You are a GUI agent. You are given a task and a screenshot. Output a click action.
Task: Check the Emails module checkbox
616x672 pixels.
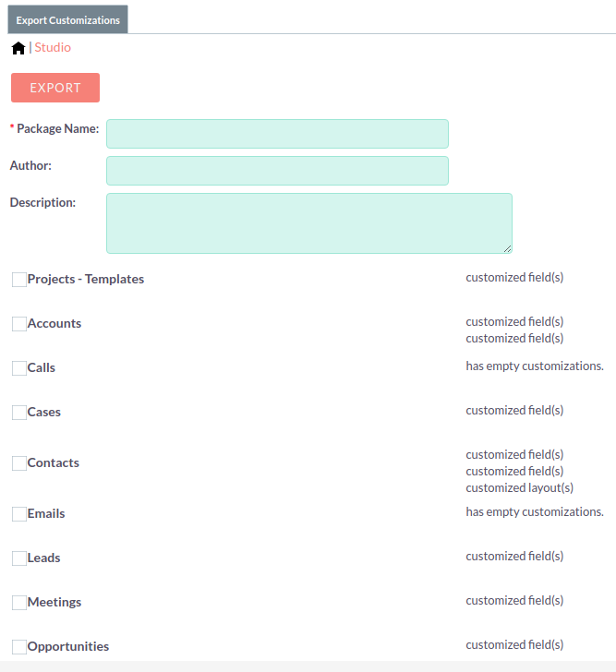19,514
